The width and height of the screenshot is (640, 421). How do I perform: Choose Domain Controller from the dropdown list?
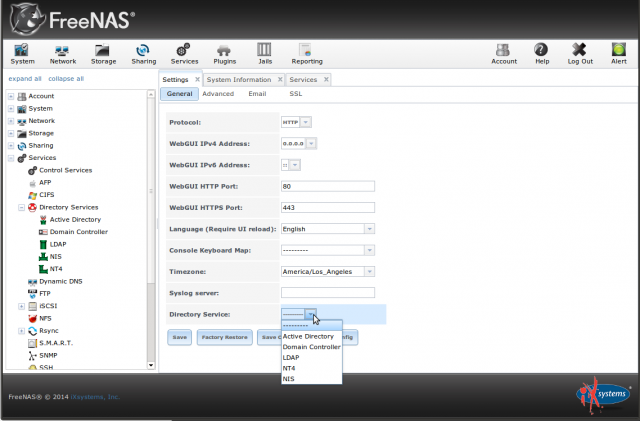(311, 347)
